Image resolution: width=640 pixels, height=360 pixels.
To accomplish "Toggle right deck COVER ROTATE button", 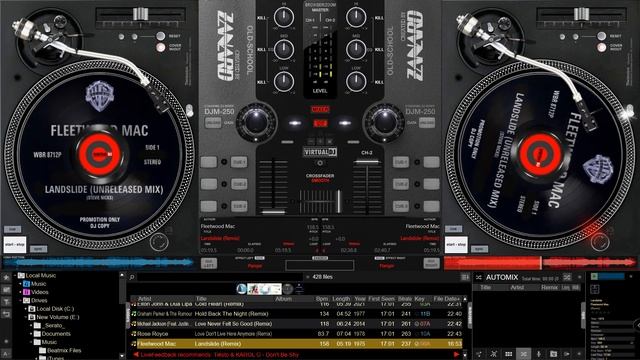I will coord(601,47).
